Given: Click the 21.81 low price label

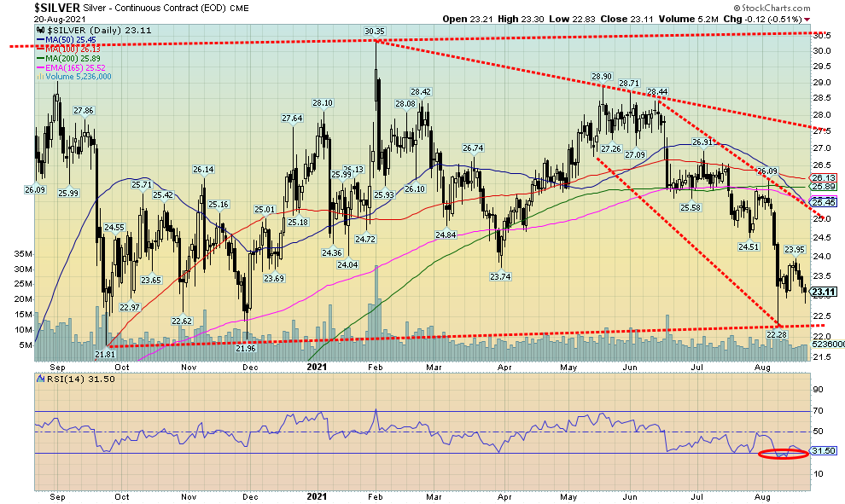Looking at the screenshot, I should (x=104, y=353).
